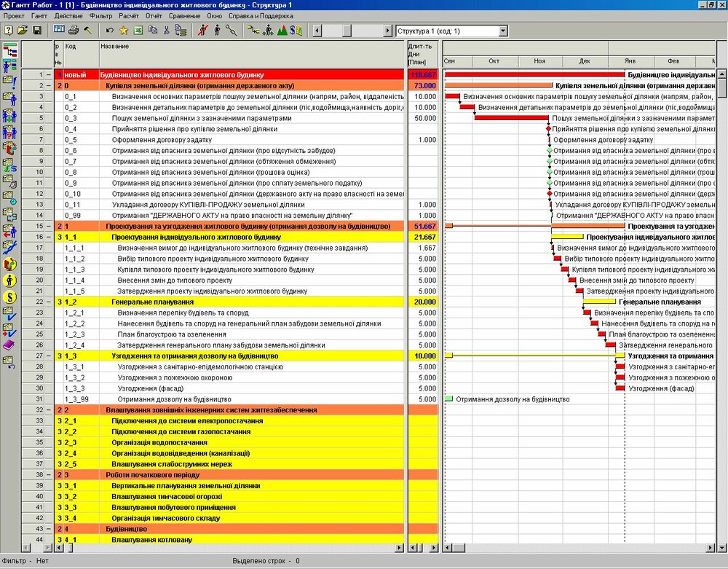
Task: Open the Фильтр menu
Action: [102, 15]
